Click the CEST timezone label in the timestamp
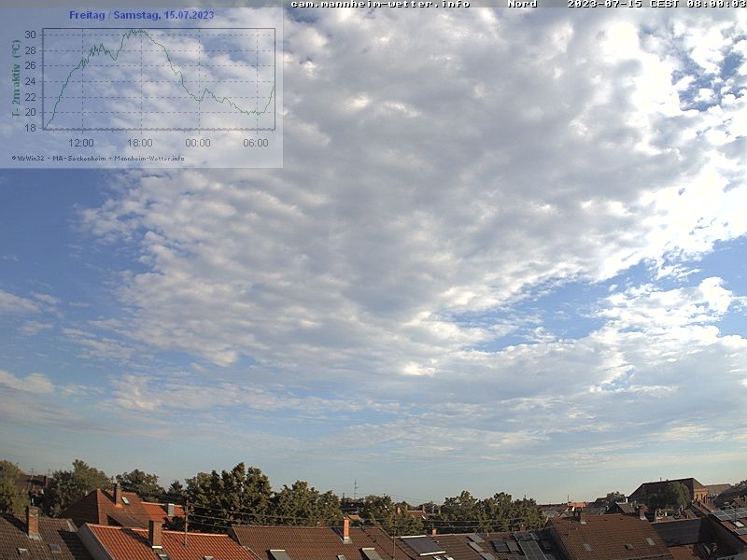 click(x=664, y=4)
